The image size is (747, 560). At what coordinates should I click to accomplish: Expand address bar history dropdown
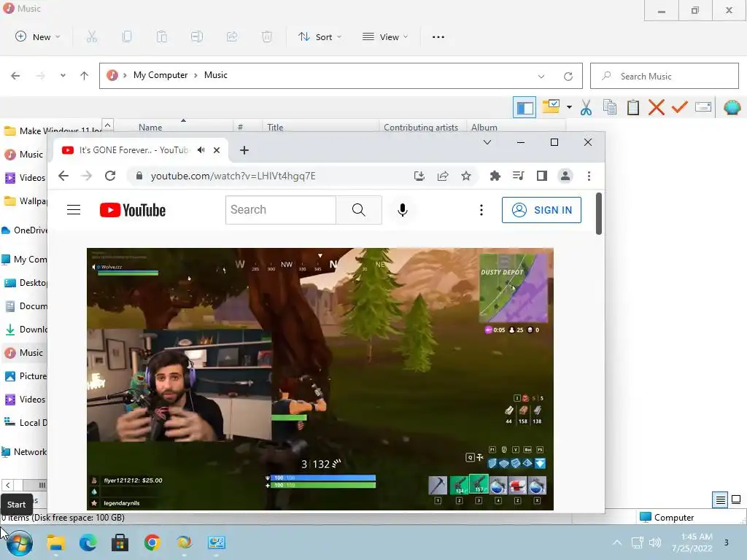pos(541,76)
